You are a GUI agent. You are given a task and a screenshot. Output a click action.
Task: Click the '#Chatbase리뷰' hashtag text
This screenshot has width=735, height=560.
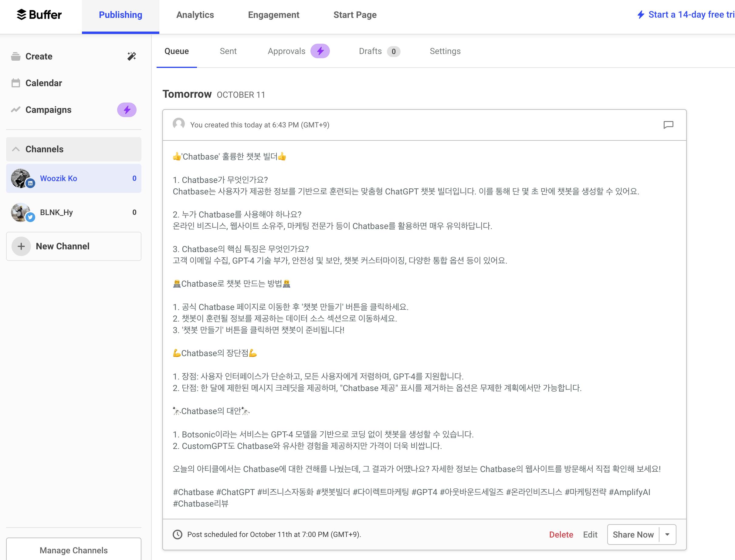pyautogui.click(x=200, y=504)
